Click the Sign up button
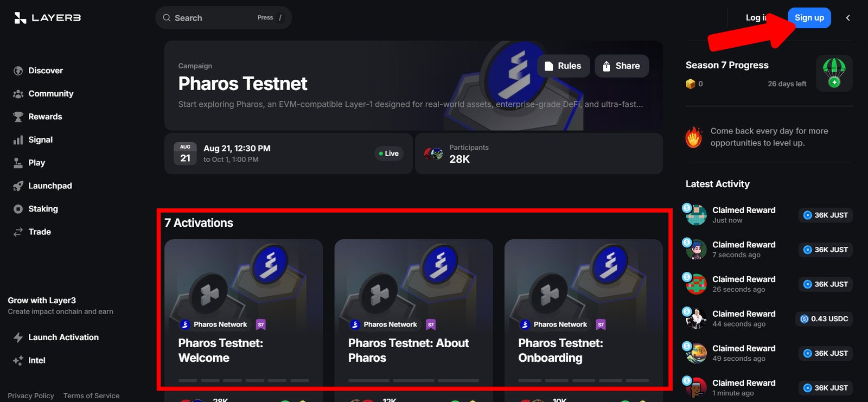This screenshot has width=868, height=402. (x=809, y=18)
